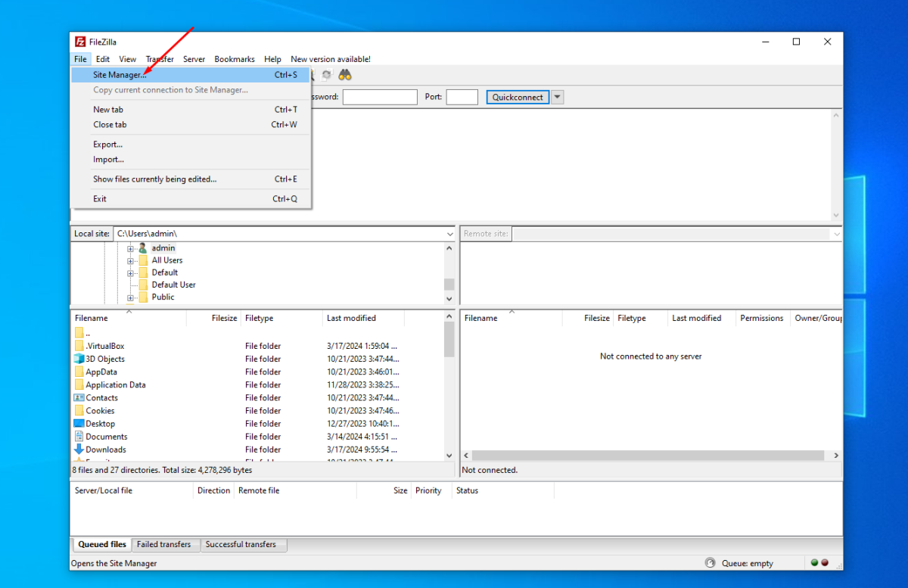This screenshot has height=588, width=908.
Task: Click the Downloads arrow icon in file list
Action: tap(79, 450)
